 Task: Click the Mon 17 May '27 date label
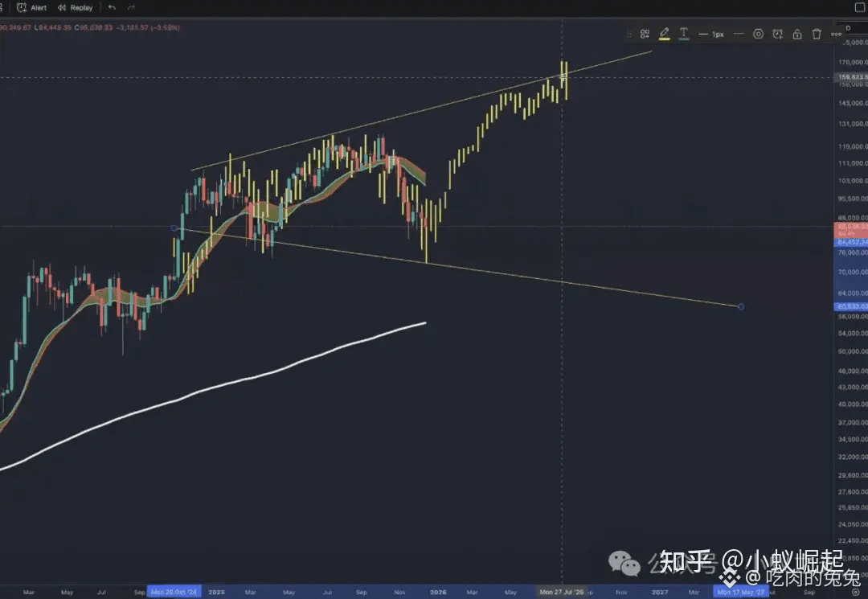click(x=741, y=592)
